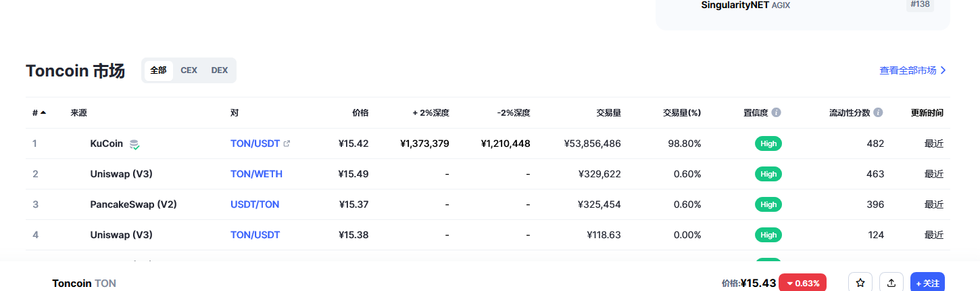Click Uniswap (V3) in row 2

tap(121, 174)
